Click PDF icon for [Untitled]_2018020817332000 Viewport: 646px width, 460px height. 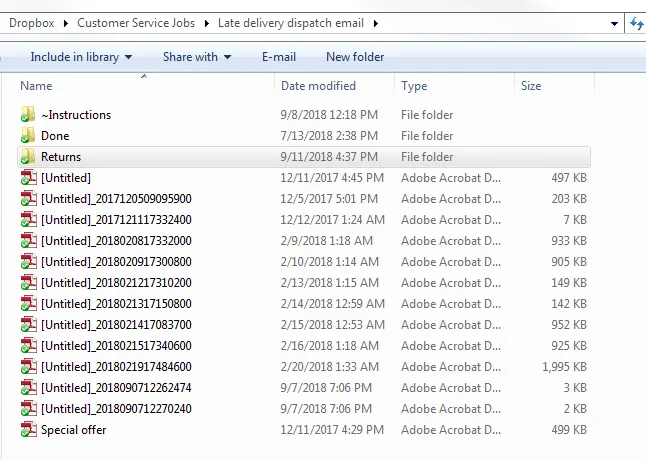[28, 241]
